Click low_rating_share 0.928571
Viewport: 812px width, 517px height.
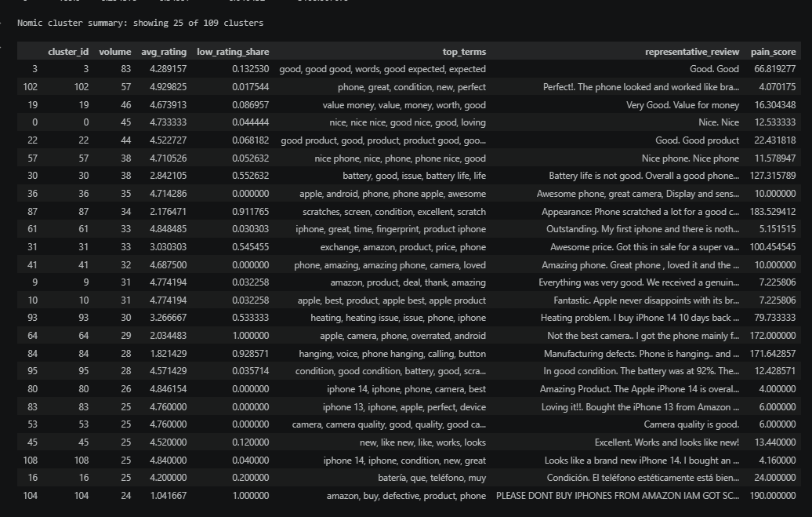(x=251, y=354)
